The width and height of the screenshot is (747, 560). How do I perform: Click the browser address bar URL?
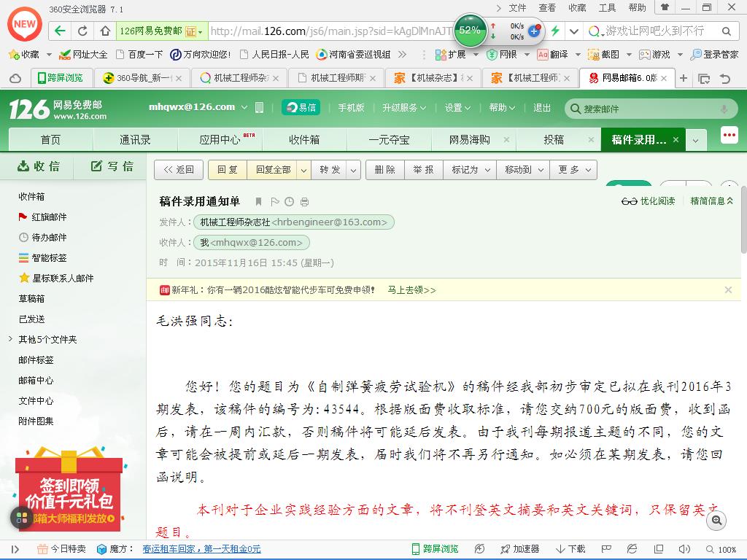(x=331, y=31)
